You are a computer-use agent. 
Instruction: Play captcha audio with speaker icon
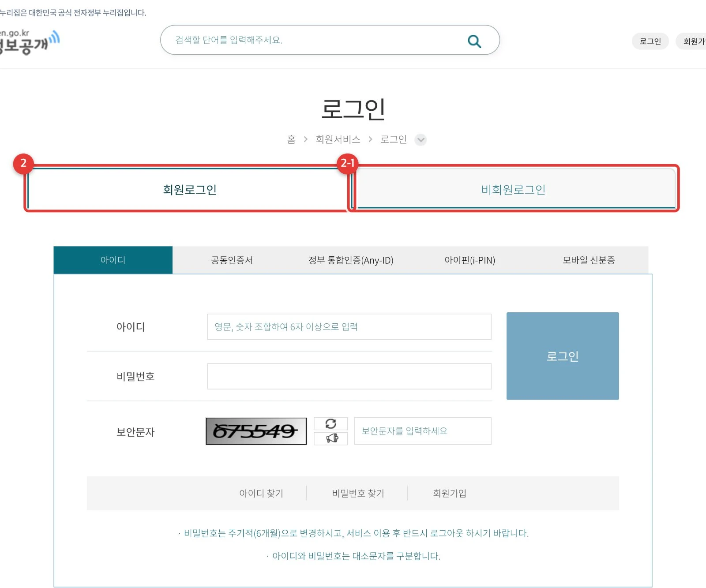point(330,438)
